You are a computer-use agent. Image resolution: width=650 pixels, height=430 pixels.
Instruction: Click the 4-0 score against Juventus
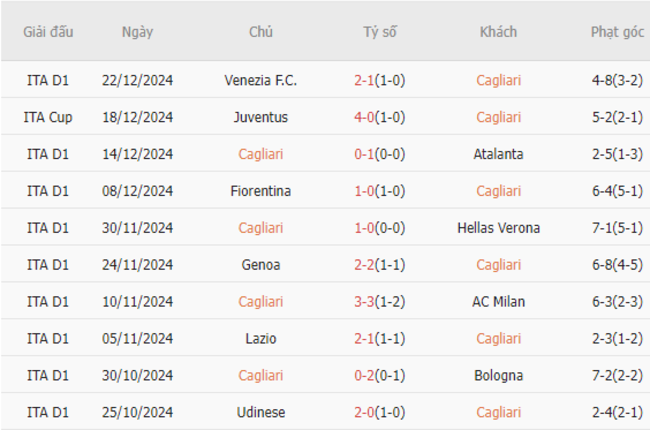[x=364, y=117]
